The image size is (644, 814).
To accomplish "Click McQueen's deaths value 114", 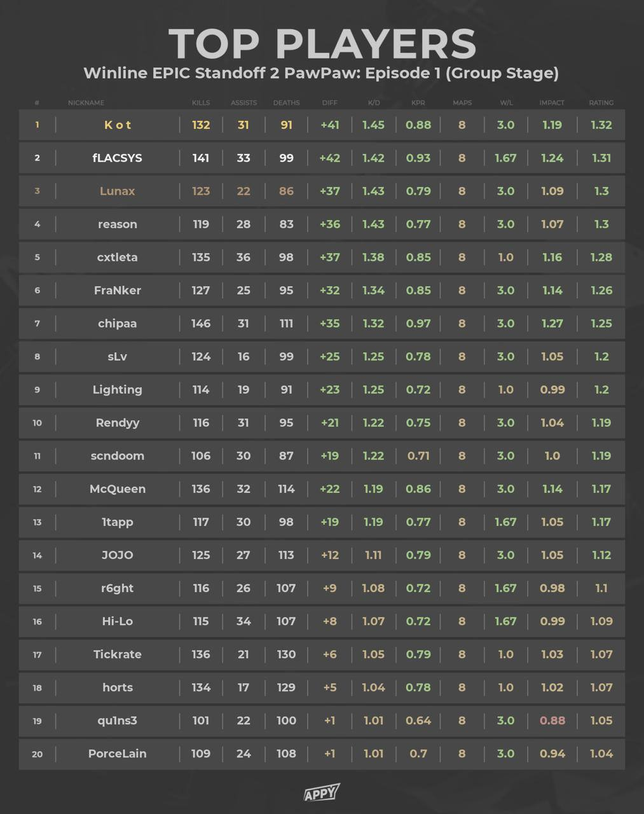I will click(x=286, y=488).
